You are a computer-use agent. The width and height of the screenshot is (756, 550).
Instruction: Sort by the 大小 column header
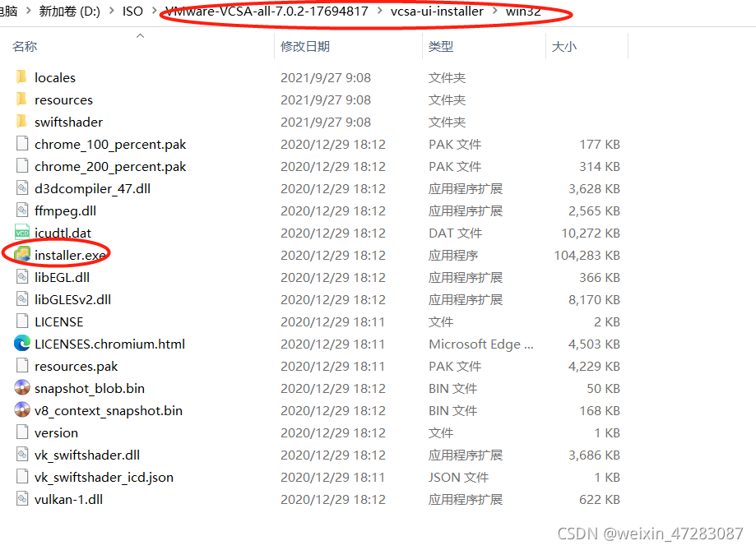564,46
